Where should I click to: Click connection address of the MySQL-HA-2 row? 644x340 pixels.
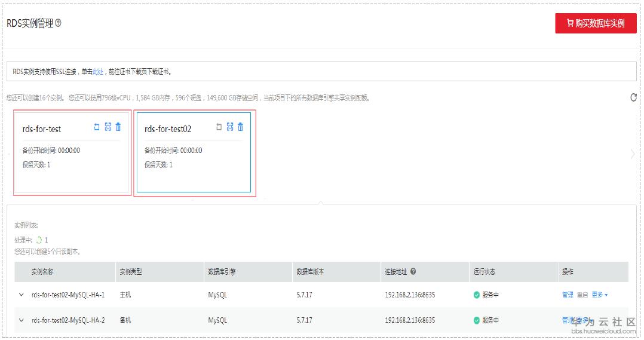[x=410, y=320]
